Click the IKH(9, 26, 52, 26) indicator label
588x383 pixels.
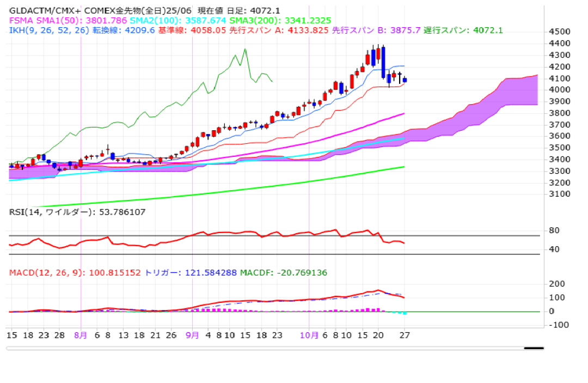point(48,30)
